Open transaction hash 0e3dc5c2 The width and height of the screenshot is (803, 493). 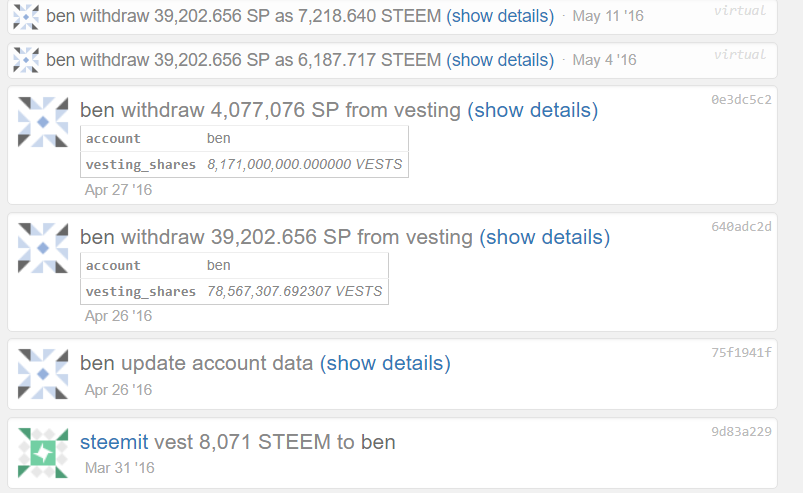741,100
